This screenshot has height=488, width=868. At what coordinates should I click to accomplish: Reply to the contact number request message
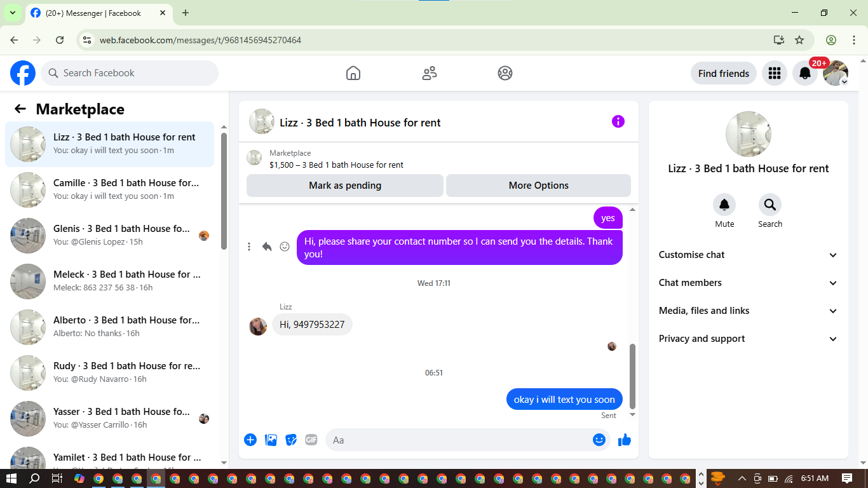pyautogui.click(x=267, y=247)
